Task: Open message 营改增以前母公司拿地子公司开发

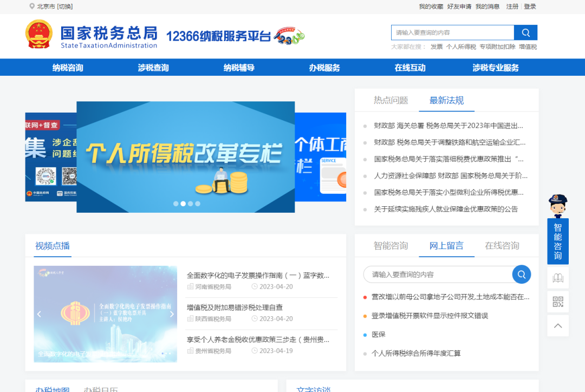Action: click(450, 297)
